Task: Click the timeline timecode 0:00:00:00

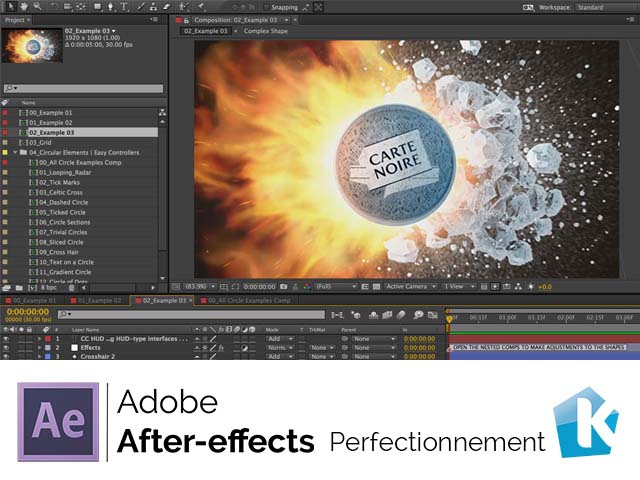Action: pos(28,312)
